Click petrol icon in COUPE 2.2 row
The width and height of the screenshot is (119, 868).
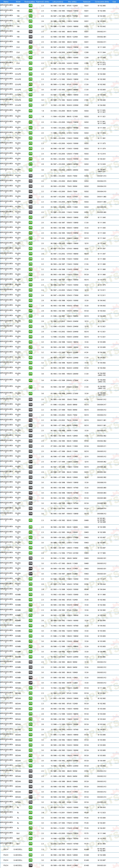tap(31, 69)
